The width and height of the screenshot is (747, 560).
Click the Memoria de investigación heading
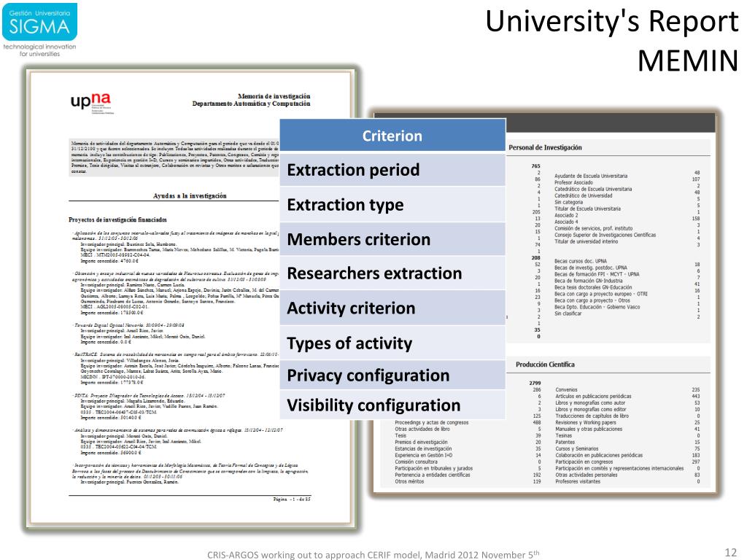(x=274, y=96)
